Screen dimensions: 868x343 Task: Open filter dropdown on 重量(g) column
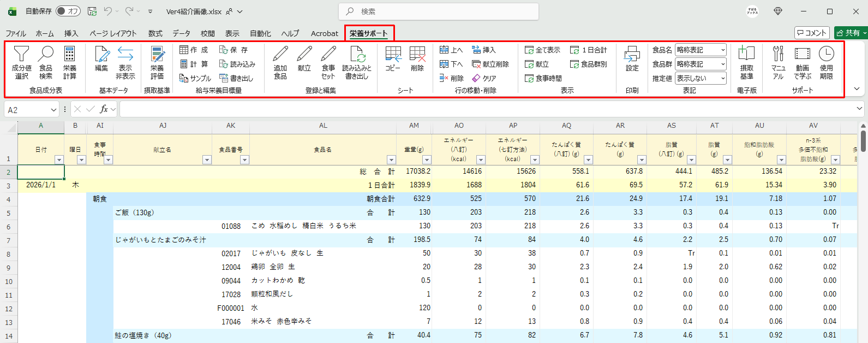coord(427,159)
